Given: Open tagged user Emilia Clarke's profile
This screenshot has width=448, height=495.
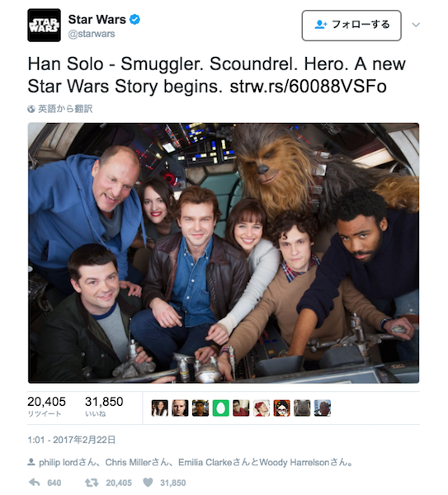Looking at the screenshot, I should [x=205, y=463].
